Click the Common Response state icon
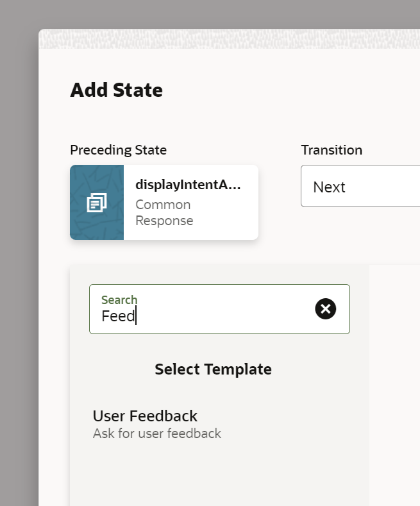Image resolution: width=420 pixels, height=506 pixels. tap(97, 203)
